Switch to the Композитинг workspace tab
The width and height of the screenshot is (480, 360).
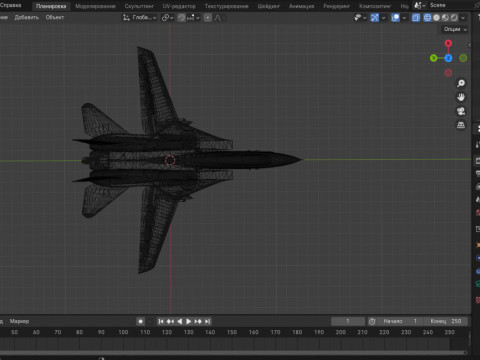coord(375,6)
